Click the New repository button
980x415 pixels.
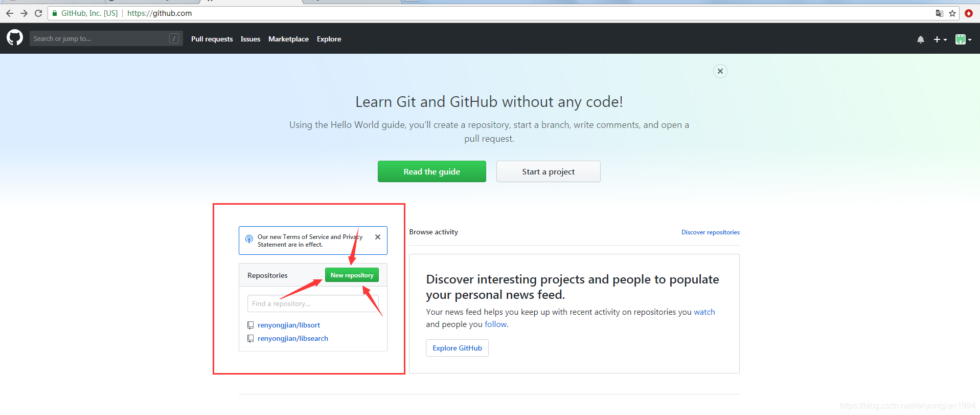click(x=352, y=275)
